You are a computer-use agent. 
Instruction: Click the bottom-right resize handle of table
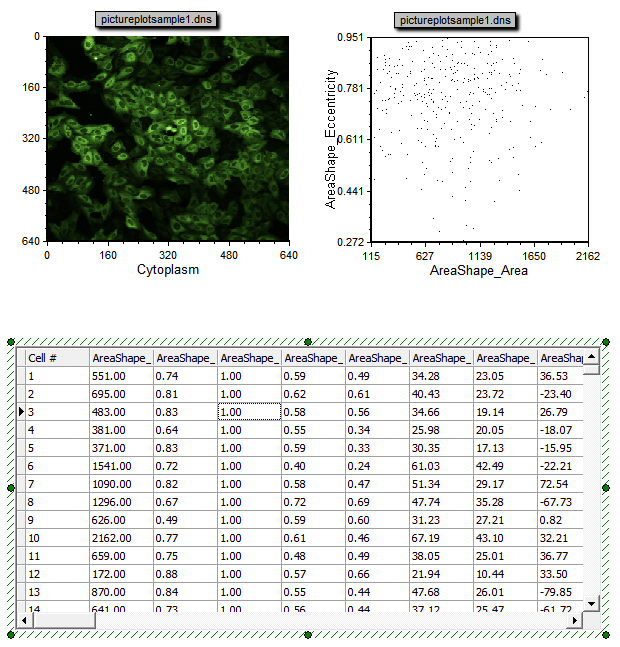tap(606, 635)
